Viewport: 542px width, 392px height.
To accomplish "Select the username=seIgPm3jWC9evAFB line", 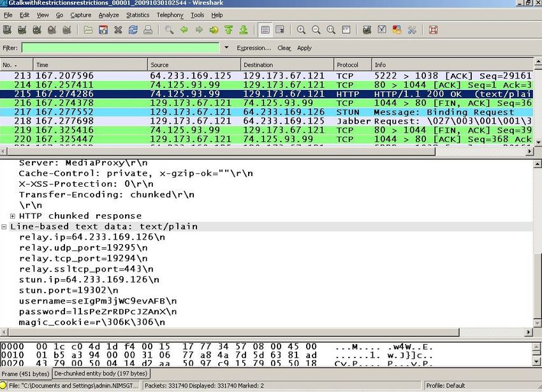I will pos(98,301).
